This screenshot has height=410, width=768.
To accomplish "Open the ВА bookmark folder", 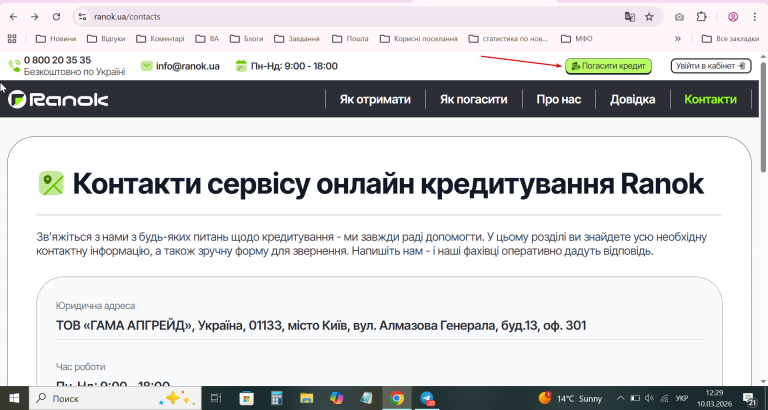I will pos(207,38).
